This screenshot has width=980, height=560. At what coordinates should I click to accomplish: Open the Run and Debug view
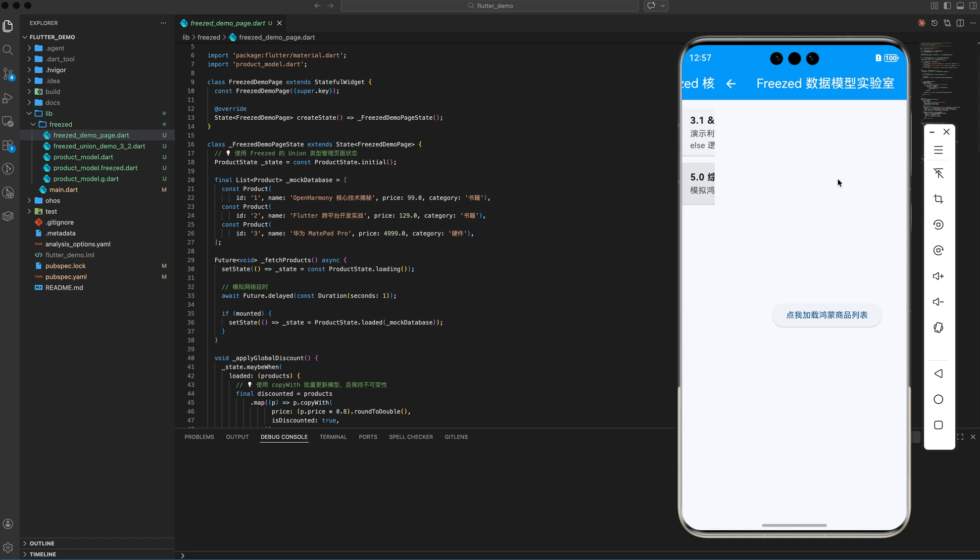pyautogui.click(x=8, y=98)
